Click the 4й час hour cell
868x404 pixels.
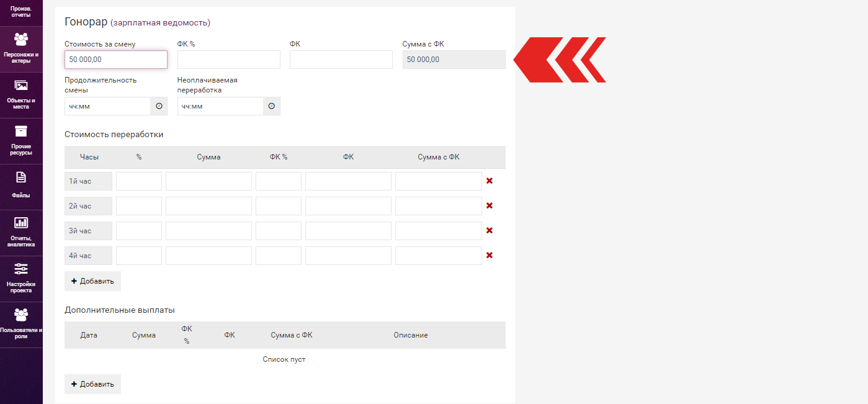88,256
